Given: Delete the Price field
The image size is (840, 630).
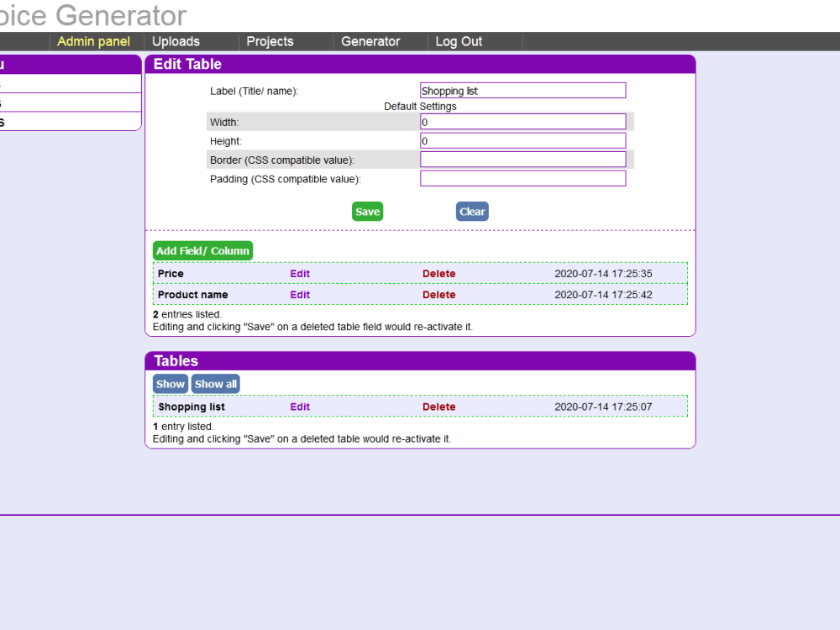Looking at the screenshot, I should click(x=438, y=273).
